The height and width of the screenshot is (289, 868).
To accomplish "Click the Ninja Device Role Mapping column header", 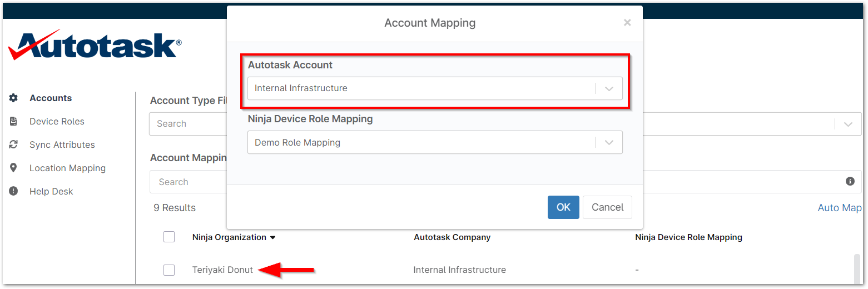I will coord(688,237).
